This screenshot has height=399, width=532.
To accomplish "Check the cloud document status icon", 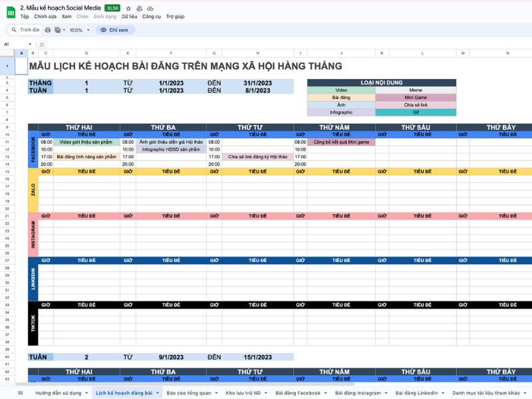I will (x=150, y=8).
